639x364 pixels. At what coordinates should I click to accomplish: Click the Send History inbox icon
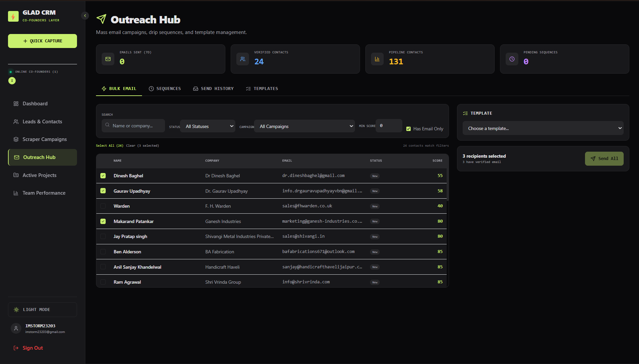[196, 89]
